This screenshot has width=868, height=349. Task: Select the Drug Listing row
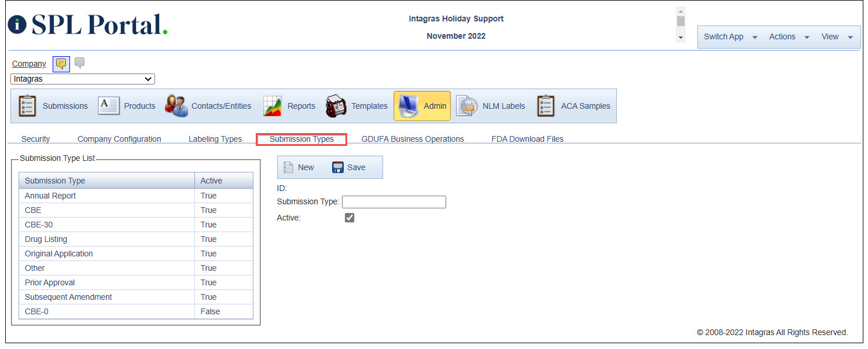click(136, 239)
